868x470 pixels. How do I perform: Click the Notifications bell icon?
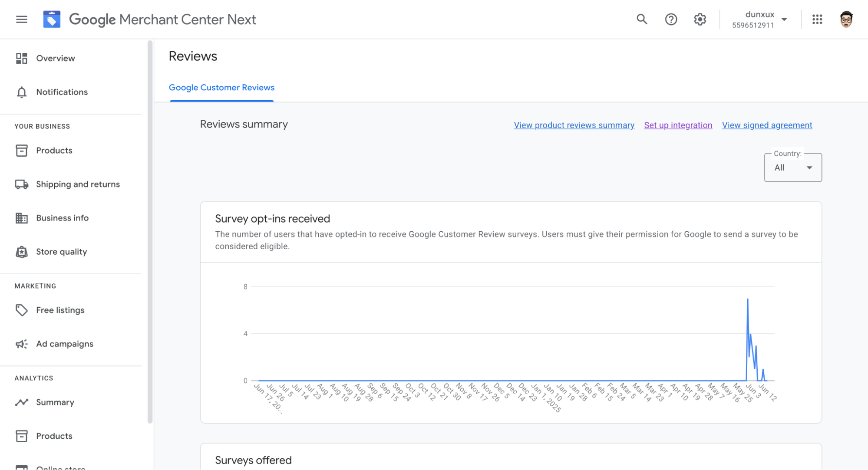click(21, 92)
